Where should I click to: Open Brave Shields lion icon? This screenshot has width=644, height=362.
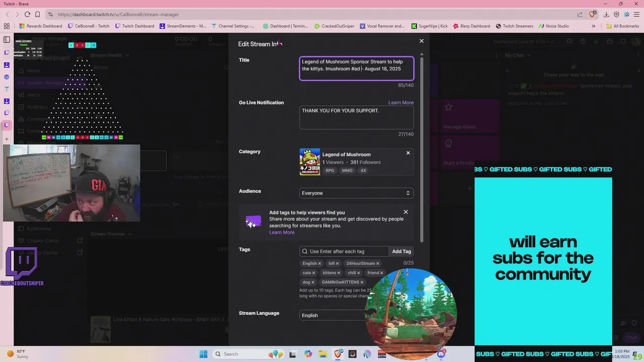pos(592,14)
